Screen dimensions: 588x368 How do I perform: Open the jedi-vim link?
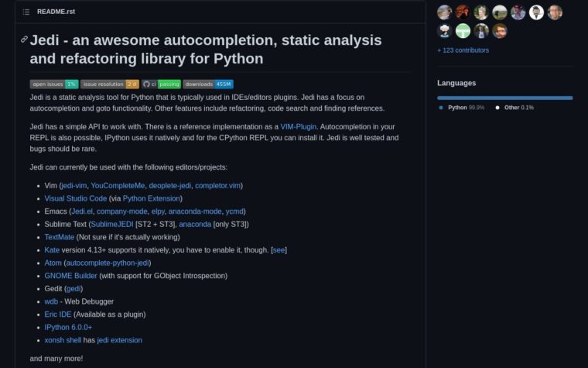[x=73, y=186]
